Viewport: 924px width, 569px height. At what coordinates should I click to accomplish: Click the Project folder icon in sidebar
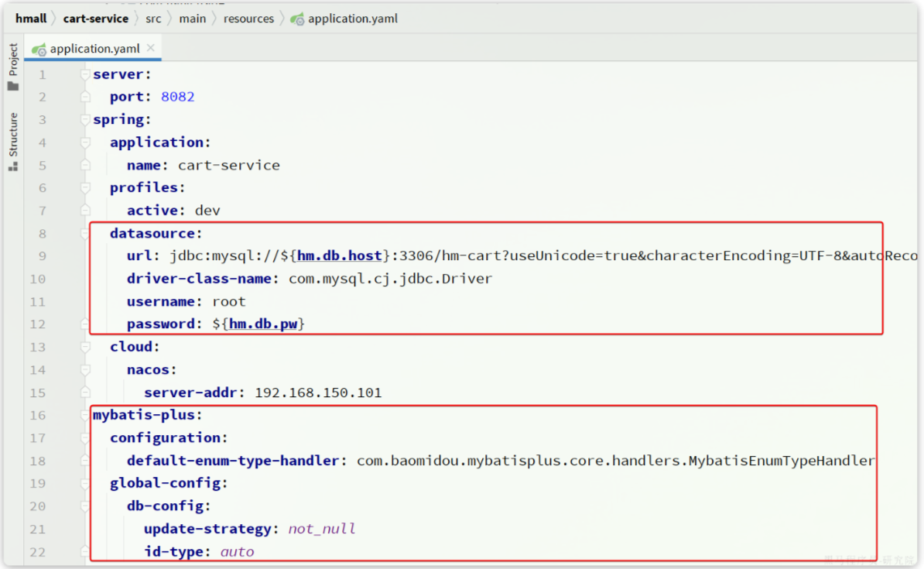click(x=13, y=86)
